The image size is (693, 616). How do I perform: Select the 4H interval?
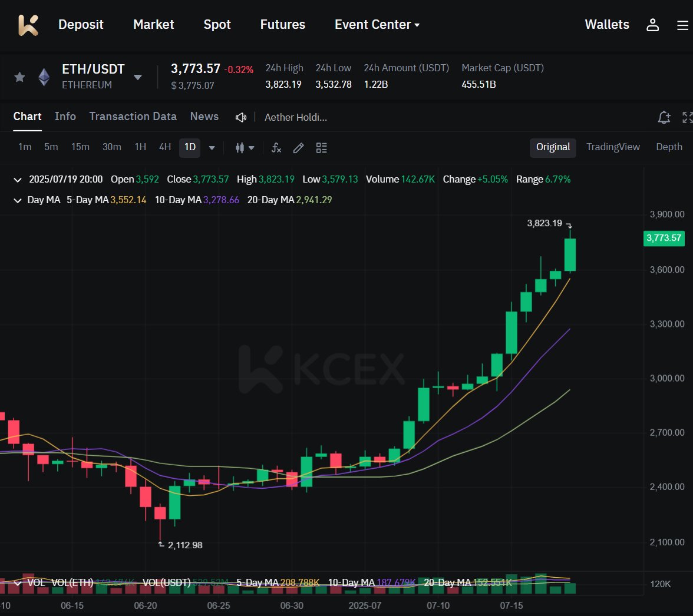[x=165, y=147]
